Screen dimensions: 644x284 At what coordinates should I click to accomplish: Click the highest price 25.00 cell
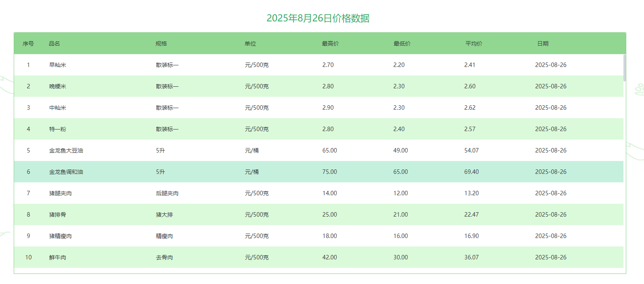click(330, 215)
